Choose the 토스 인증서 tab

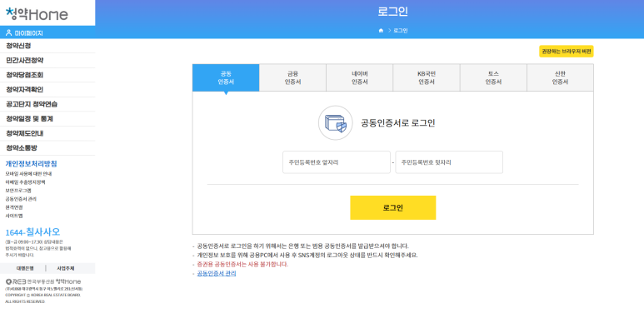coord(493,77)
